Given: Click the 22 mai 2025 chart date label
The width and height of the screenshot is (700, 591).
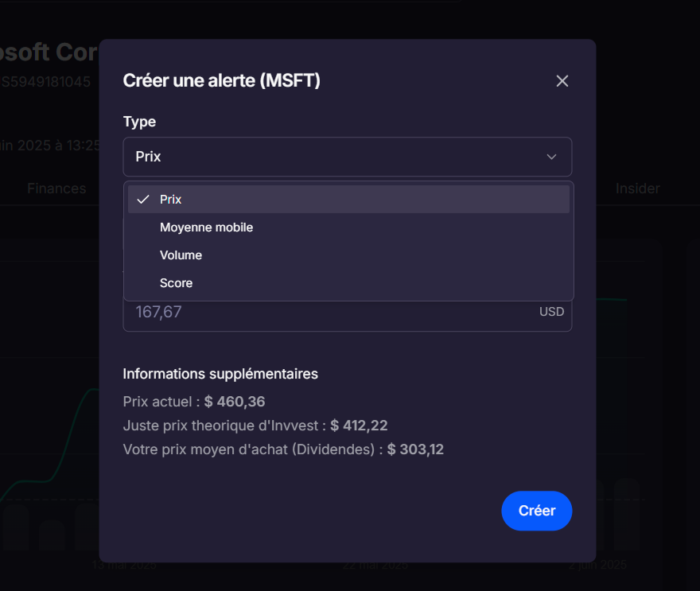Looking at the screenshot, I should click(375, 566).
